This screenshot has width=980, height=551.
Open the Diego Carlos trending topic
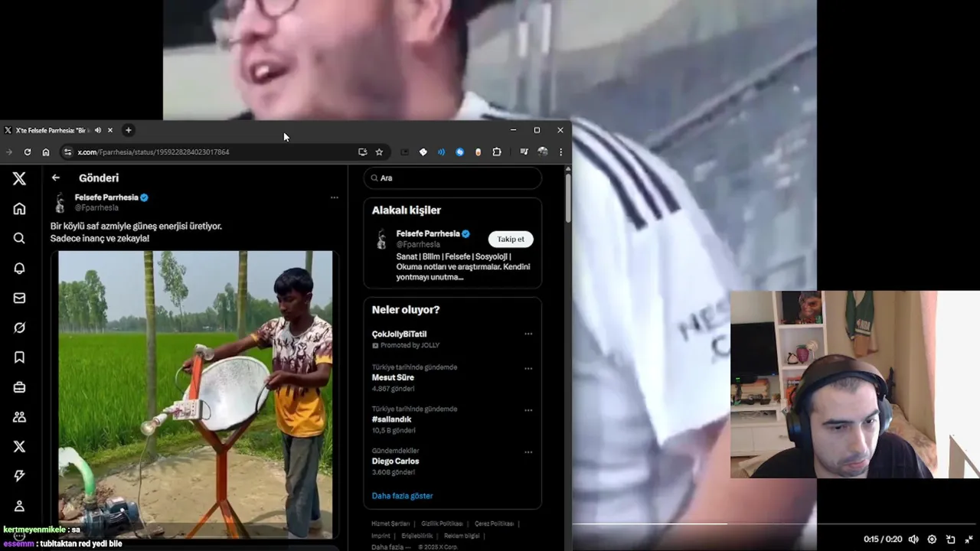tap(396, 461)
